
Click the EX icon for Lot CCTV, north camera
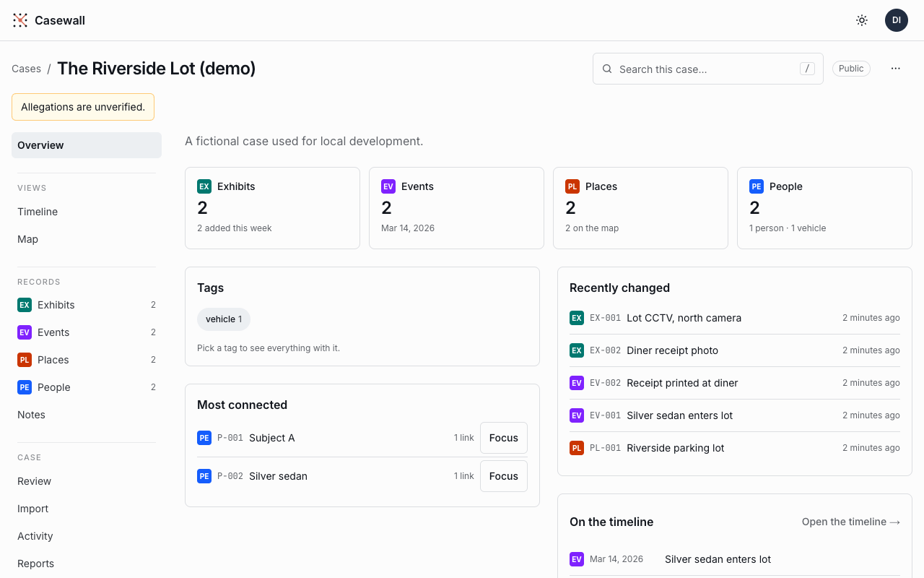577,318
